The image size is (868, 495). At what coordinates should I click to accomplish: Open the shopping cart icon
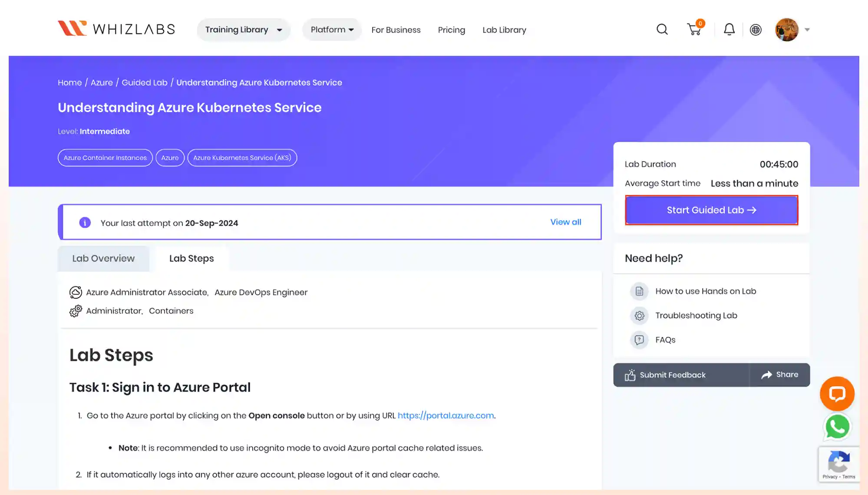[x=695, y=29]
